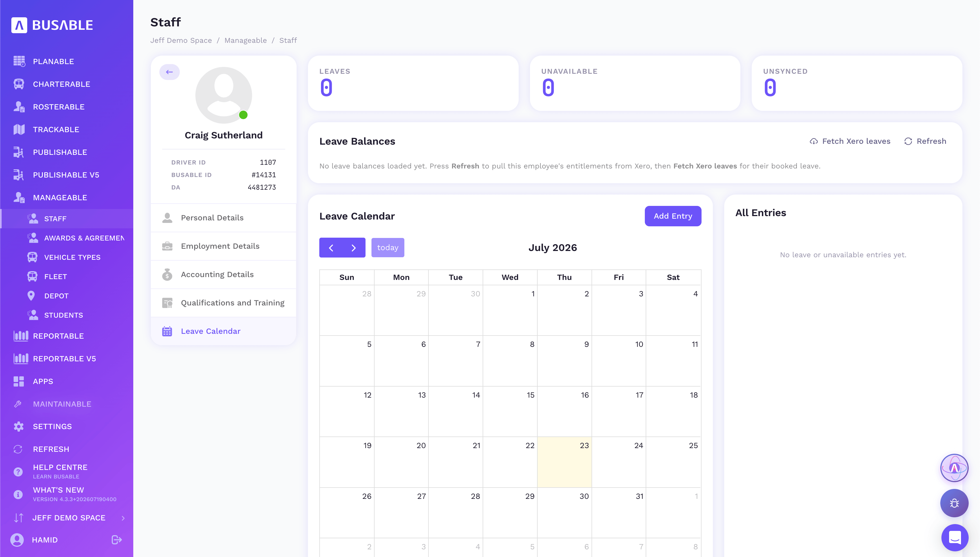Viewport: 980px width, 557px height.
Task: Open the Reportable chart icon
Action: click(21, 336)
